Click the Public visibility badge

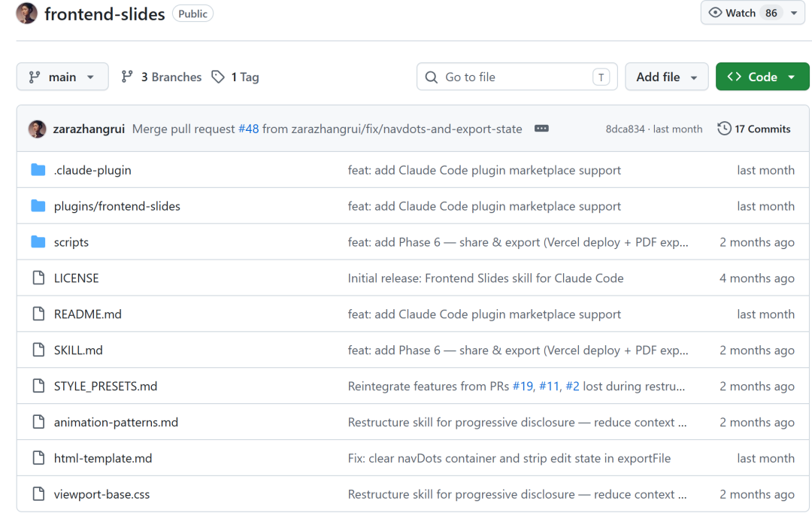pyautogui.click(x=192, y=14)
